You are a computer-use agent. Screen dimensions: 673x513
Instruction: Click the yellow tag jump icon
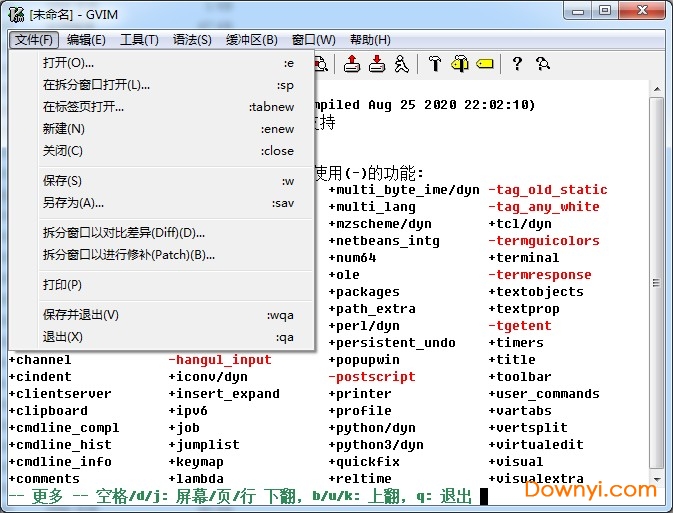(x=485, y=64)
